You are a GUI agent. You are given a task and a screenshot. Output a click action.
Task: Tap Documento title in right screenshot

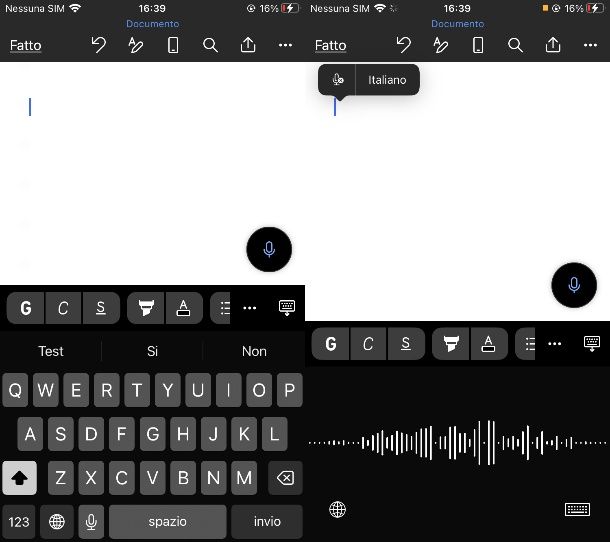[x=458, y=24]
